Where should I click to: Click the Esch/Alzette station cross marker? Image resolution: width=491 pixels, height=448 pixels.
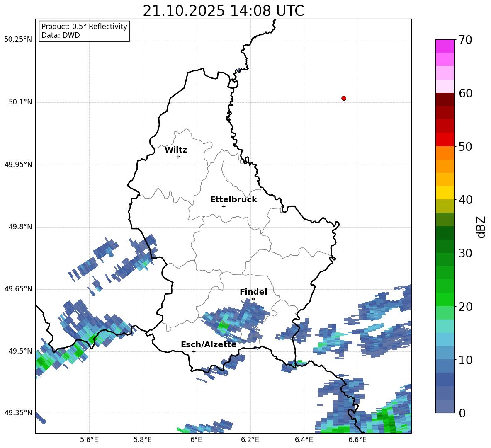click(194, 351)
